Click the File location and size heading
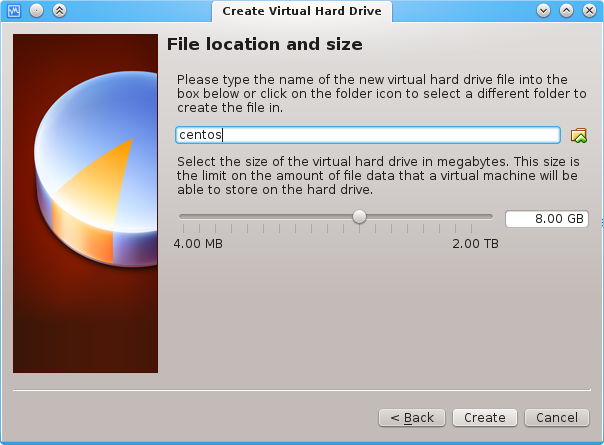Viewport: 604px width, 445px height. click(265, 44)
